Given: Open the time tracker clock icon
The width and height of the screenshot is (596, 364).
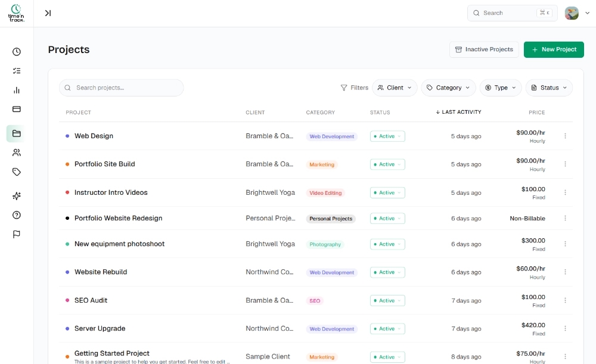Looking at the screenshot, I should (16, 52).
